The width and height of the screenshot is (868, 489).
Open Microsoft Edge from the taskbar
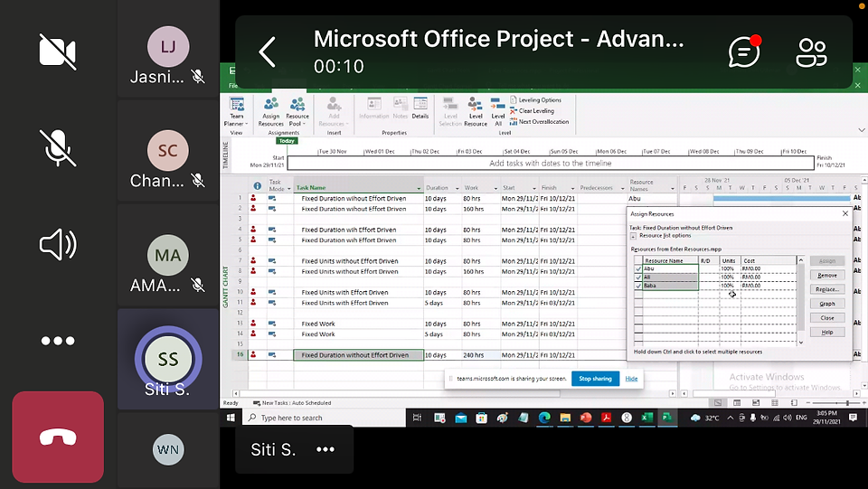544,418
